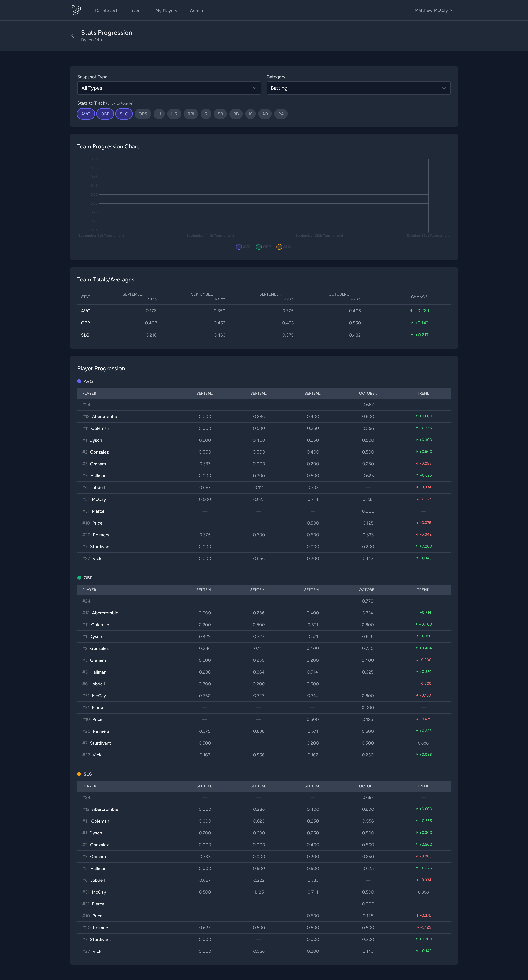Click the OBP legend marker below the chart
The width and height of the screenshot is (528, 980).
point(259,247)
